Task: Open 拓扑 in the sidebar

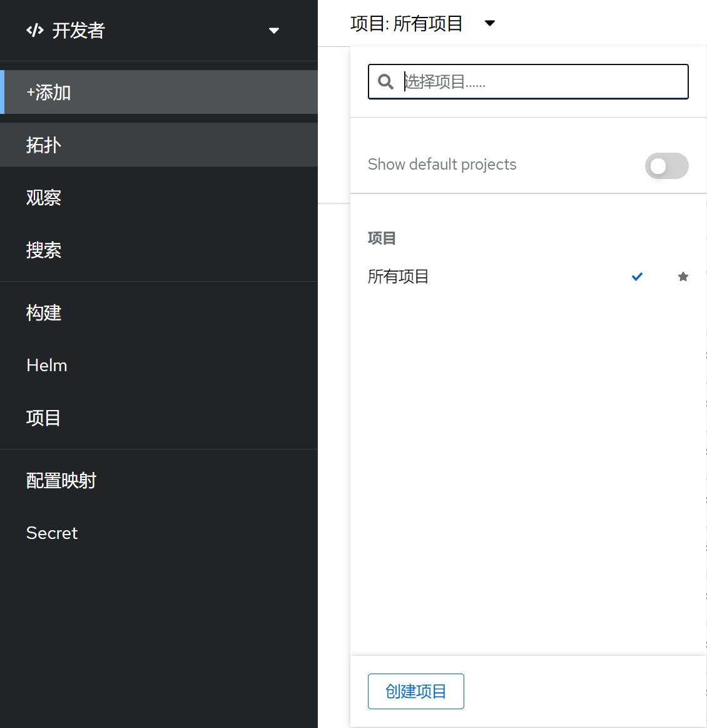Action: pyautogui.click(x=43, y=145)
